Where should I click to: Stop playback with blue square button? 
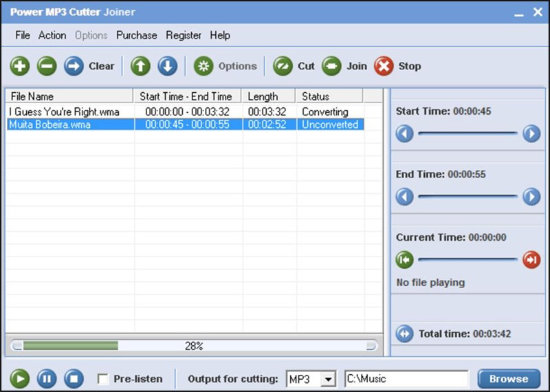coord(74,379)
